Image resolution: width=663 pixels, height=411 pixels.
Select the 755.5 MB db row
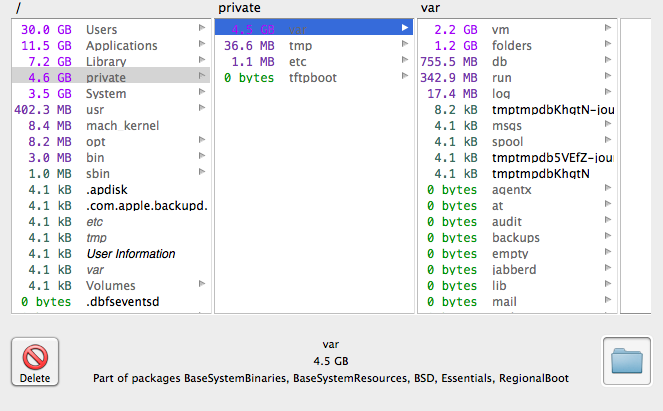click(x=517, y=62)
